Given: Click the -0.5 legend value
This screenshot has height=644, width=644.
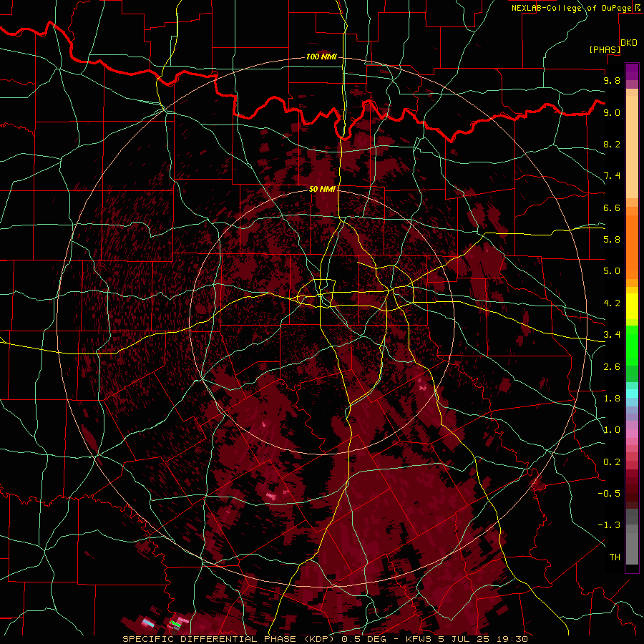Looking at the screenshot, I should pos(609,494).
